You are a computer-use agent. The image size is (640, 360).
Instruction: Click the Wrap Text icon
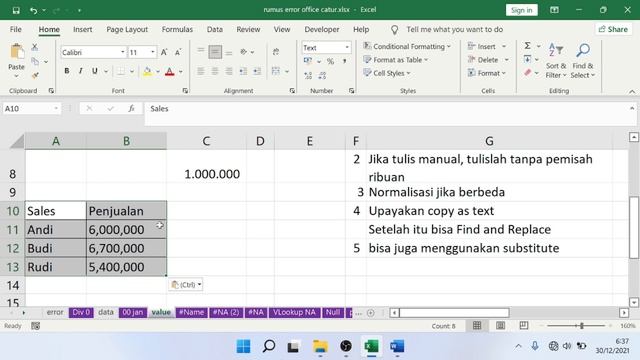[276, 51]
